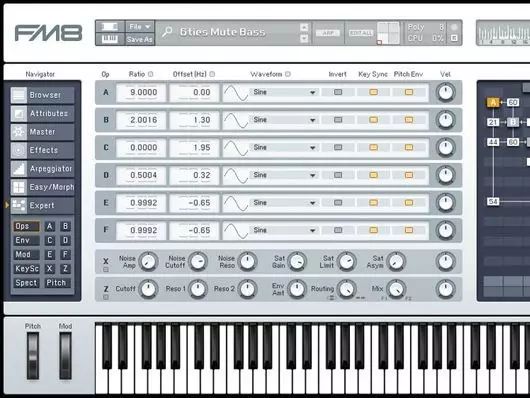Disable Key Sync on operator C
The width and height of the screenshot is (530, 398).
[x=374, y=147]
